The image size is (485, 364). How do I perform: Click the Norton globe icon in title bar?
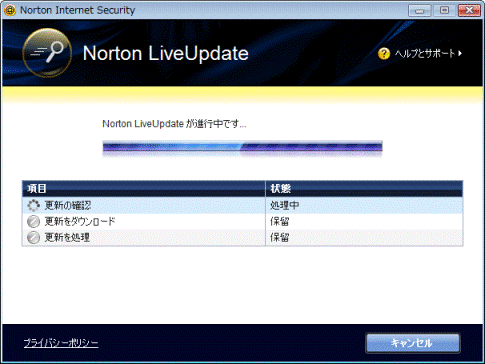(10, 10)
